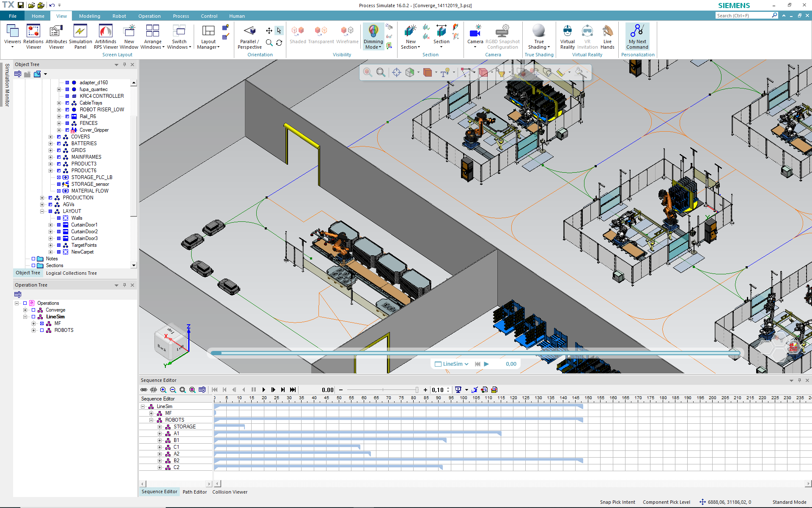
Task: Click the Camera icon in ribbon
Action: (x=475, y=32)
